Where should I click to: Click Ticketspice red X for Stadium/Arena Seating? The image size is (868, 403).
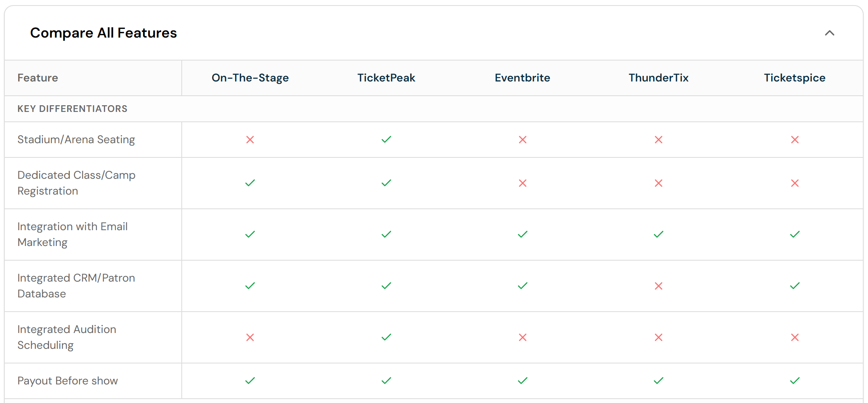795,140
